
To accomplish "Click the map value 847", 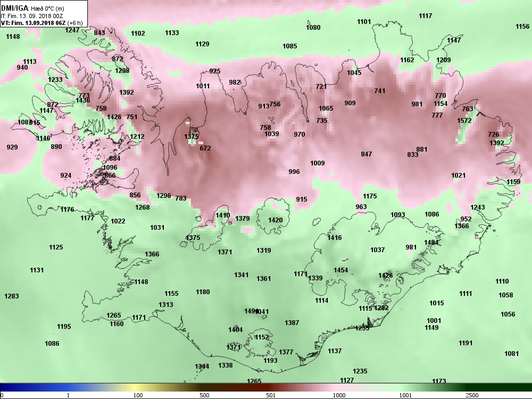I will (367, 154).
